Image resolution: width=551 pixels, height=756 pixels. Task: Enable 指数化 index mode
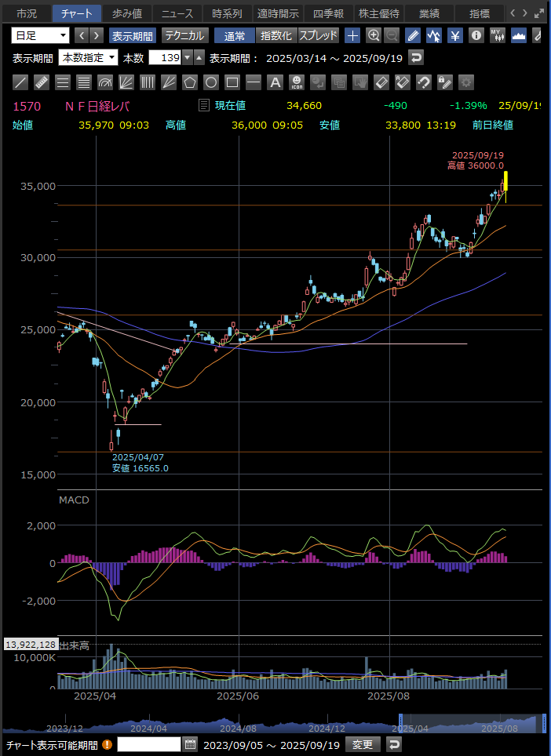(x=275, y=35)
